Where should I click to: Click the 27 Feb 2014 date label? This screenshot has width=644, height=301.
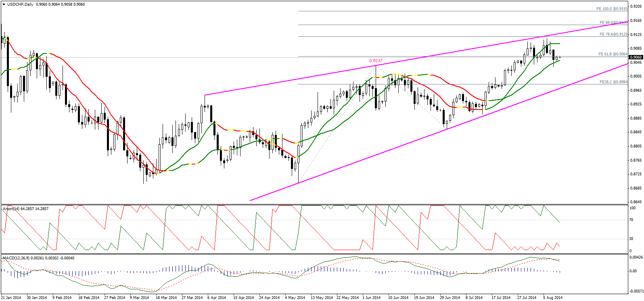(x=115, y=298)
